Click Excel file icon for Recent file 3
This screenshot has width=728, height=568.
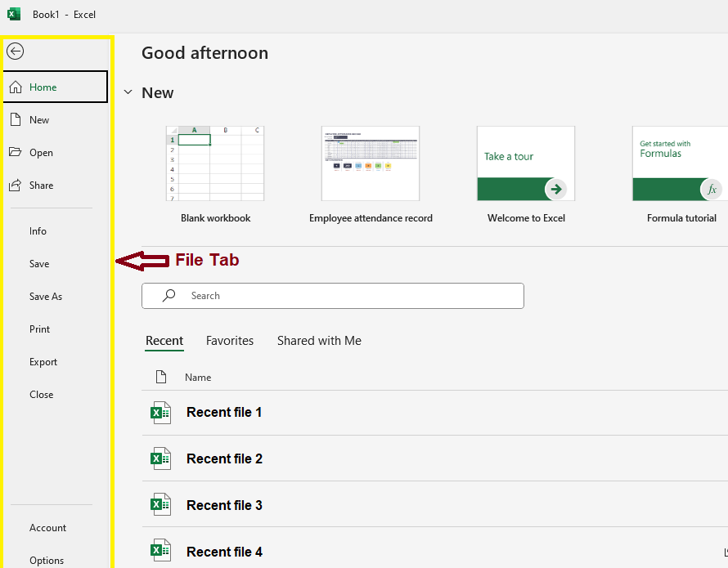coord(160,504)
